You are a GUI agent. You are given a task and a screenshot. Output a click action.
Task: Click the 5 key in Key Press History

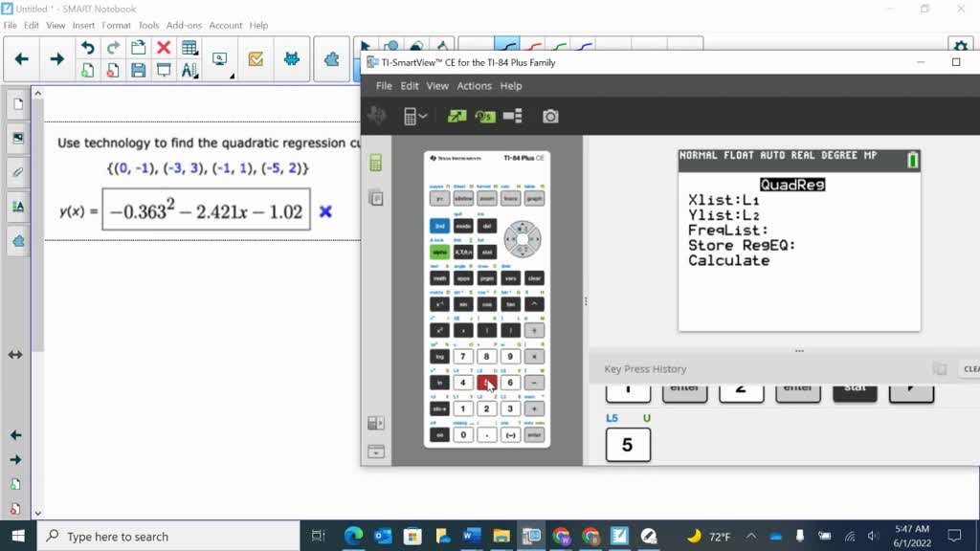click(x=628, y=445)
